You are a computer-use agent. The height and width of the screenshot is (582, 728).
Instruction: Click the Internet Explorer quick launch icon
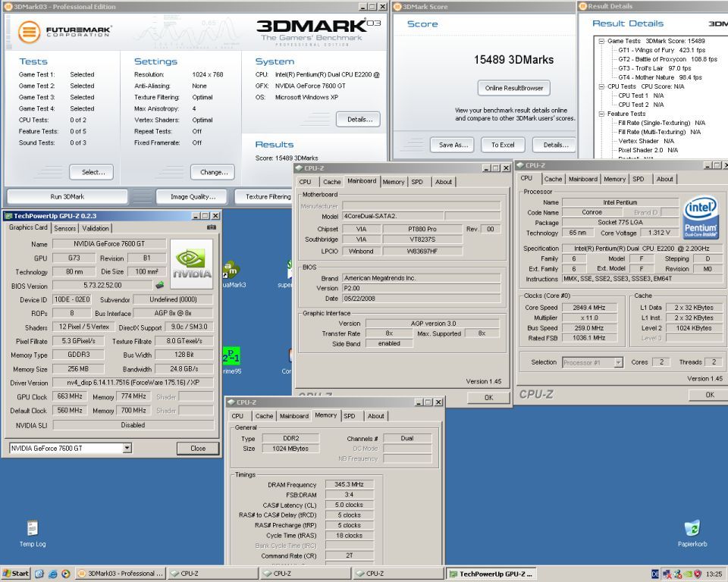click(x=52, y=574)
